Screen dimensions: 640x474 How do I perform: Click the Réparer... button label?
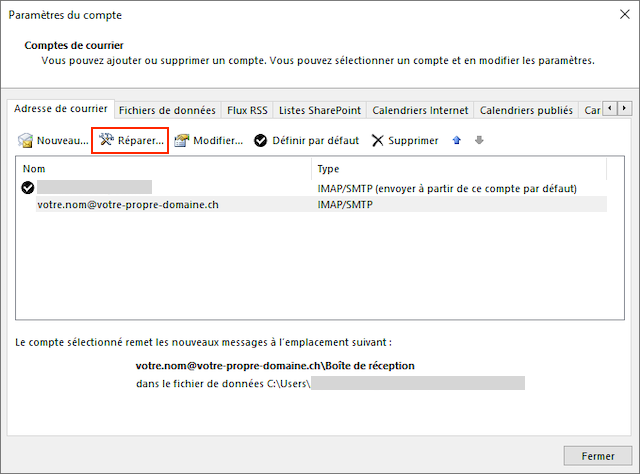pyautogui.click(x=141, y=140)
